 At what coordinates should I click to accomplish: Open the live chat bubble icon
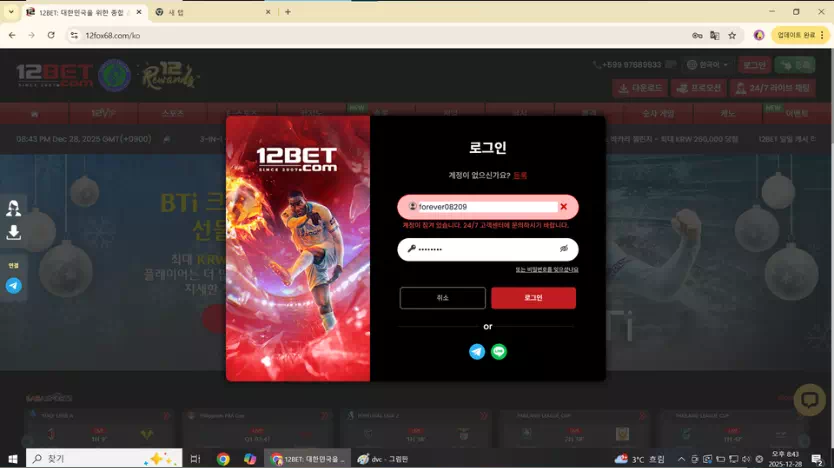808,399
